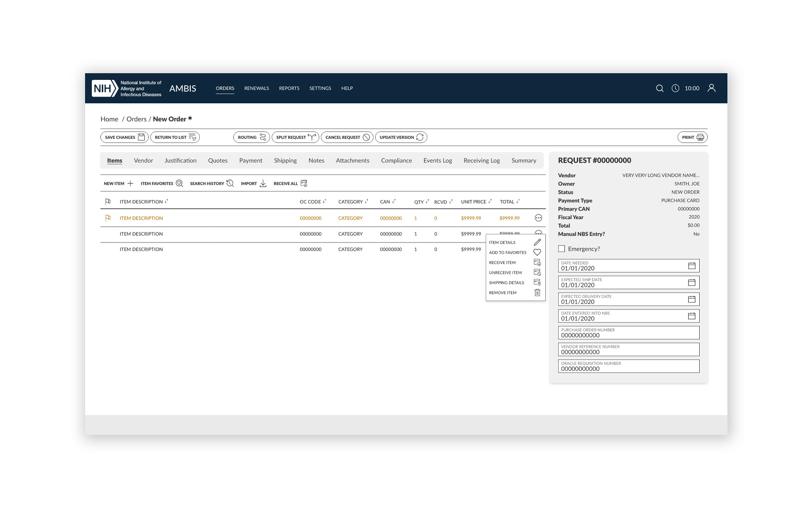The height and width of the screenshot is (508, 812).
Task: Open the user profile icon
Action: (x=711, y=88)
